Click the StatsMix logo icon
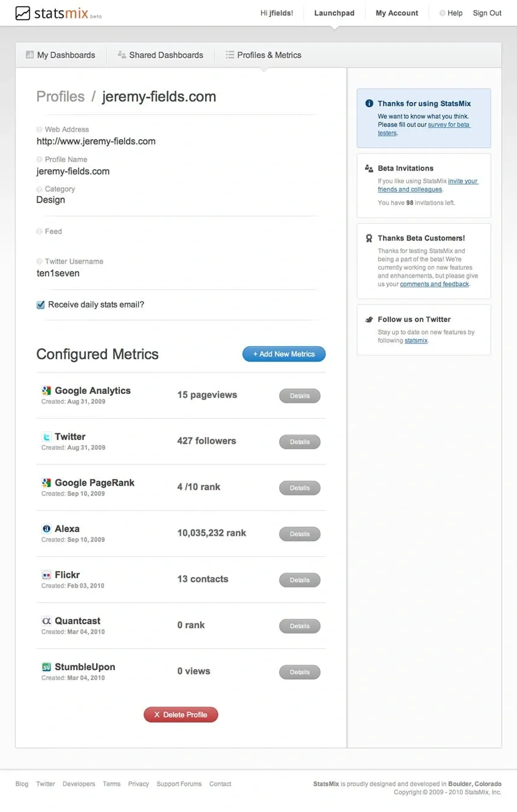The image size is (517, 812). (x=23, y=13)
